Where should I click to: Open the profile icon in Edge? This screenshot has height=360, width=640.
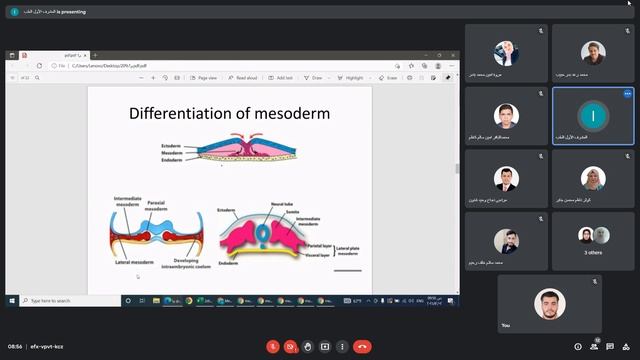pos(438,66)
